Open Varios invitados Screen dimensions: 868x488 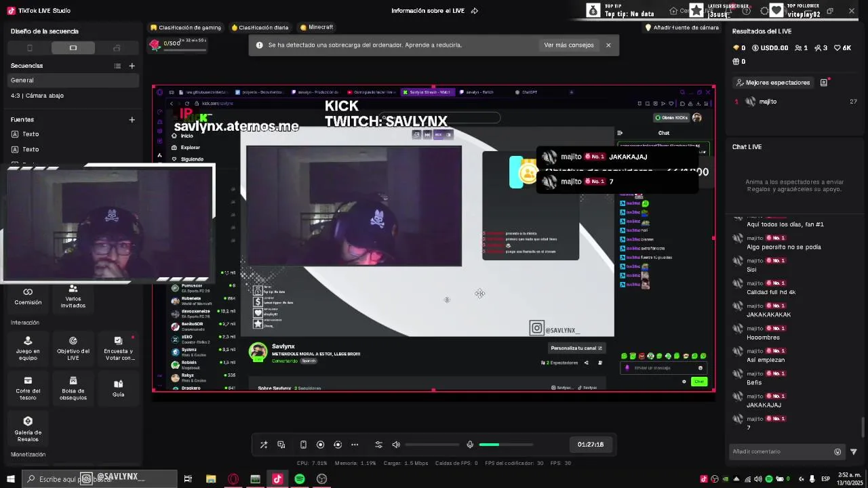(x=73, y=297)
